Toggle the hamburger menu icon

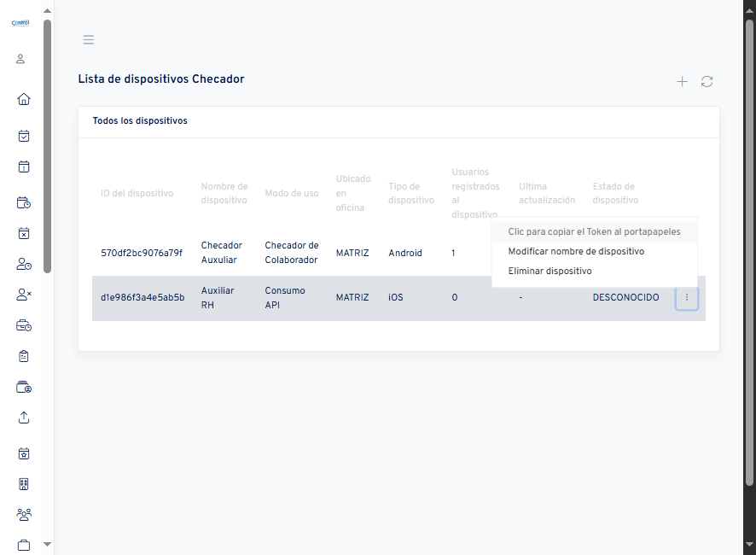(x=88, y=39)
